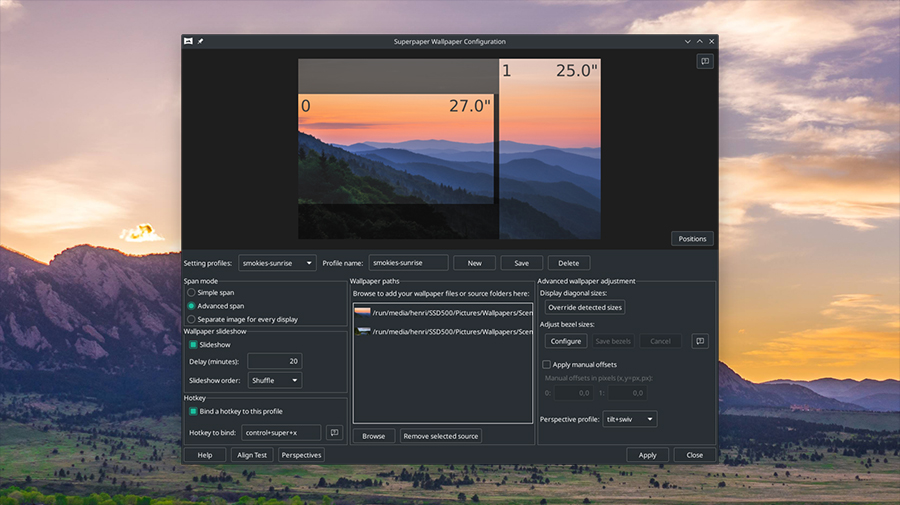Click the Save profile button
The height and width of the screenshot is (505, 900).
pos(522,263)
